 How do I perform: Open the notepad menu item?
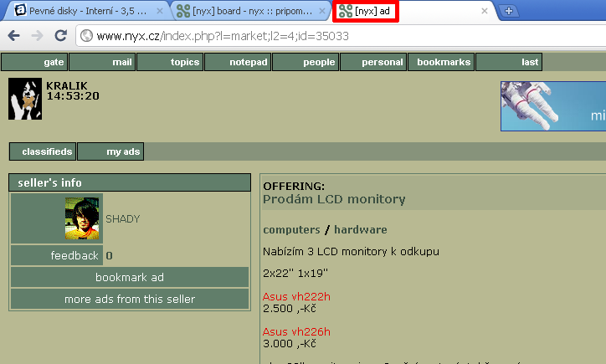(x=238, y=62)
